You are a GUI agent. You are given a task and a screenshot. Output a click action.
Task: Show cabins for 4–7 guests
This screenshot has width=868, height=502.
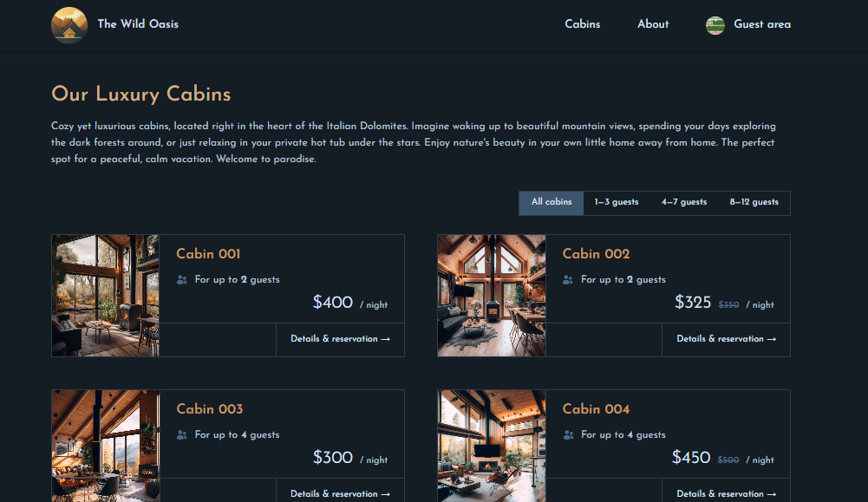684,202
